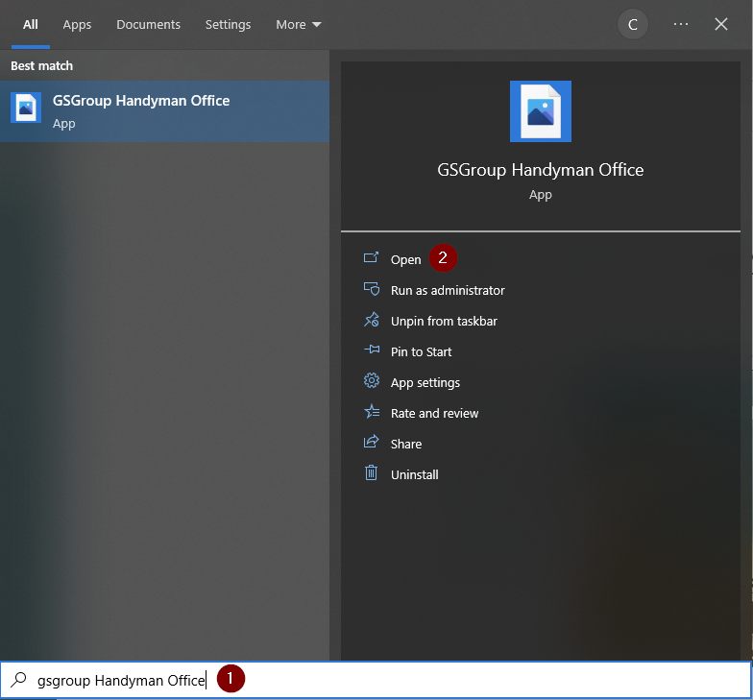Select Unpin from taskbar
Image resolution: width=753 pixels, height=700 pixels.
tap(444, 321)
